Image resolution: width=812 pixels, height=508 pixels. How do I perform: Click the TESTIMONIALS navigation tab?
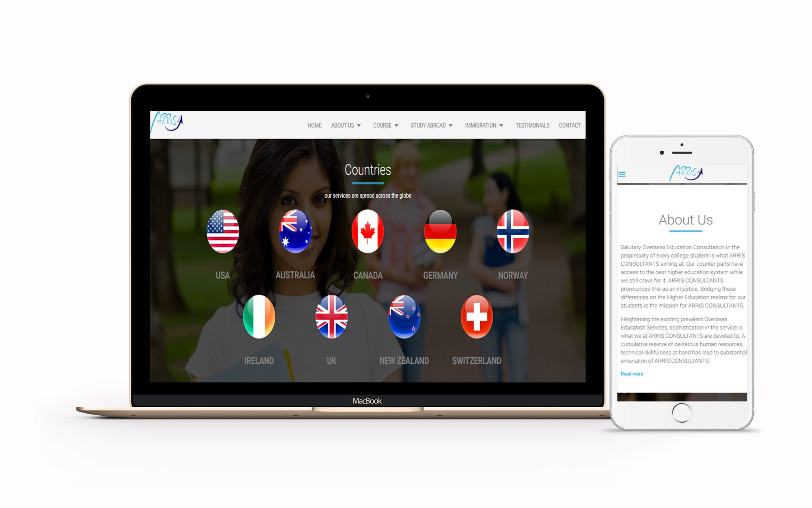[531, 125]
